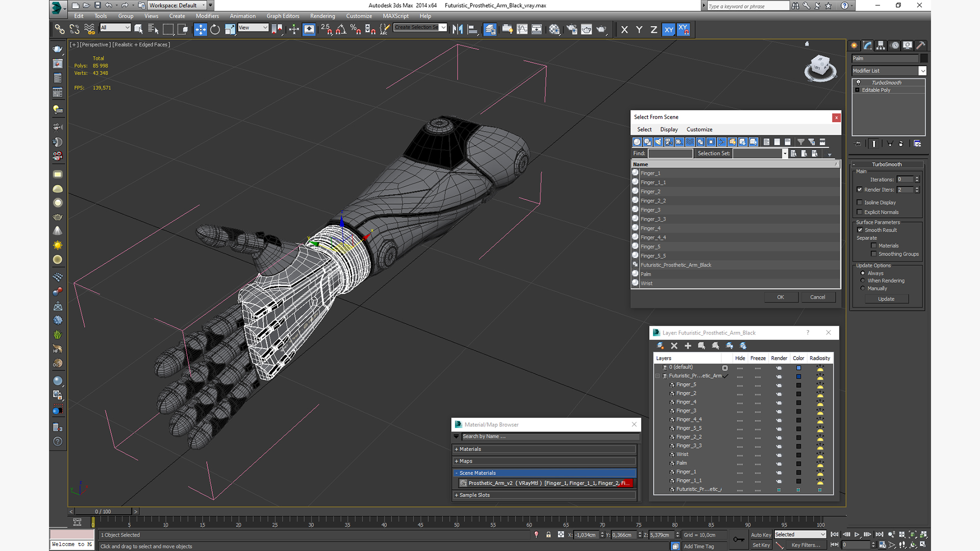Restrict to Z axis constraint

pos(654,30)
